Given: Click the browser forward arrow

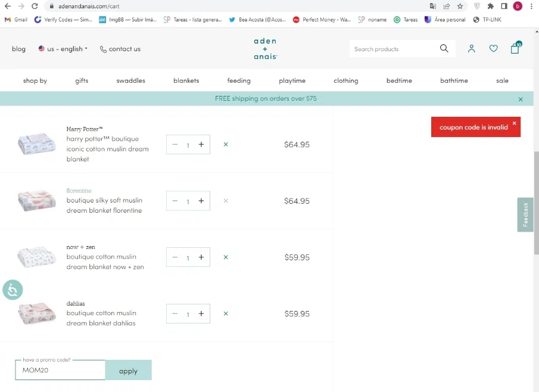Looking at the screenshot, I should [x=21, y=6].
